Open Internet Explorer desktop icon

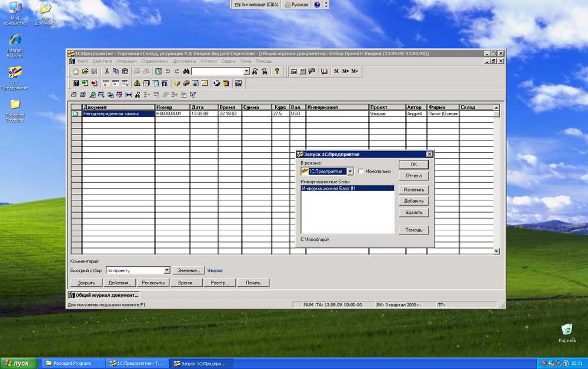(x=15, y=41)
